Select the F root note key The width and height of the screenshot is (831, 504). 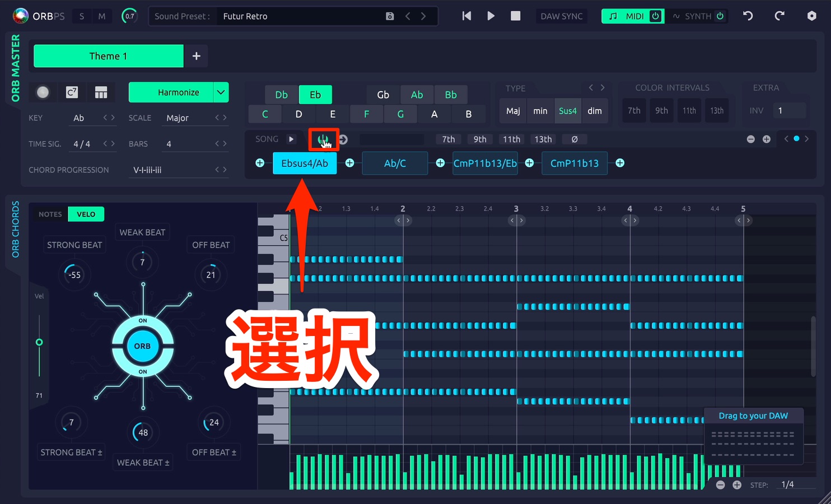pos(367,114)
